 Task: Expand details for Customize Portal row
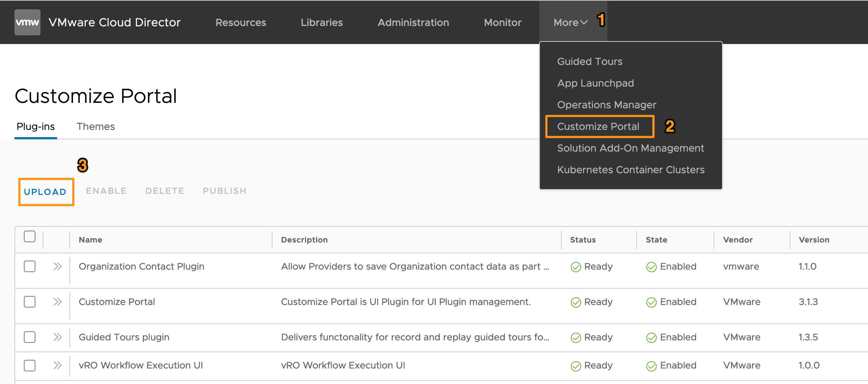coord(57,302)
